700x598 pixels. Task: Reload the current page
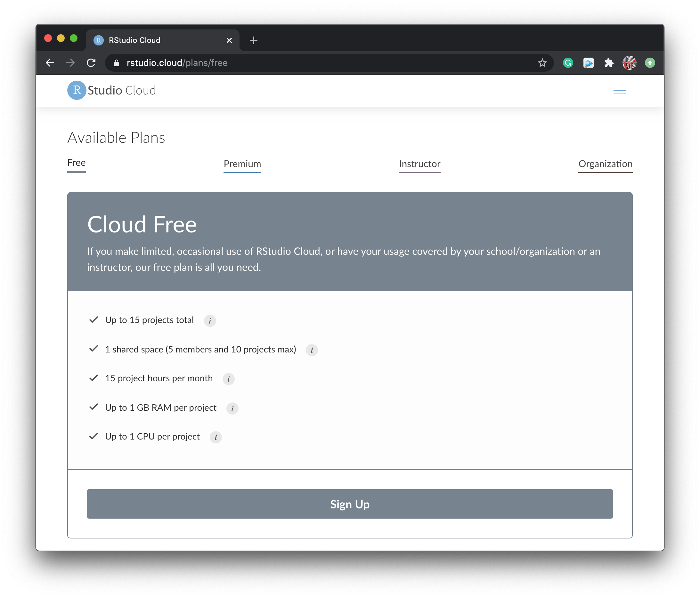coord(91,63)
